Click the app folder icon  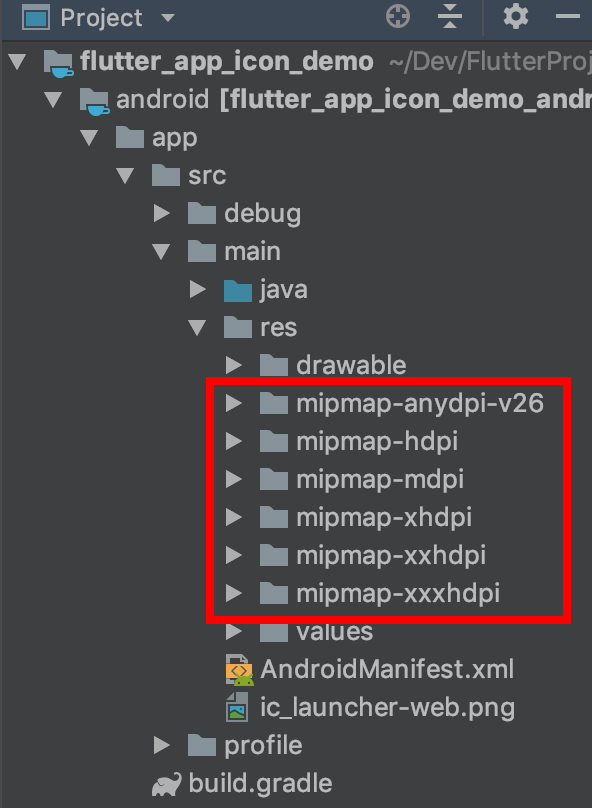click(129, 138)
